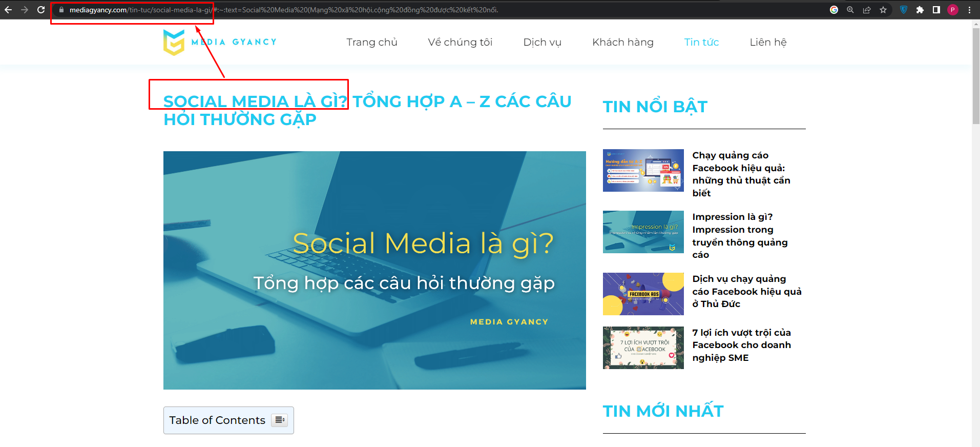Open the Chrome three-dot menu
The image size is (980, 447).
point(969,10)
